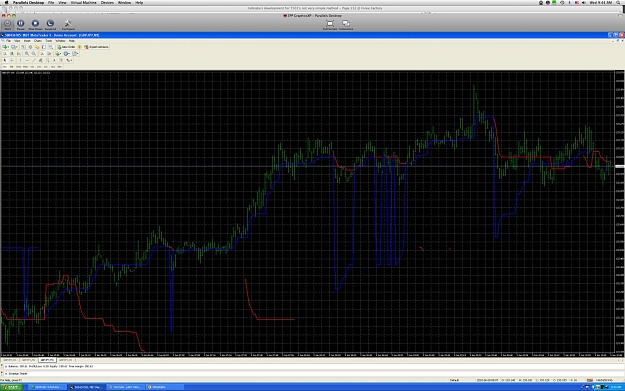Click the MetaEditor yellow diamond icon

click(x=79, y=47)
